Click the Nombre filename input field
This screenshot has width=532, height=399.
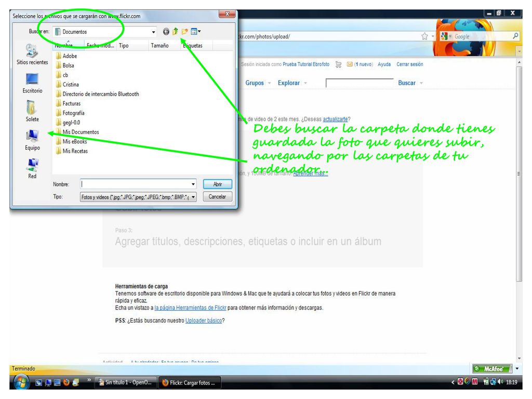135,184
